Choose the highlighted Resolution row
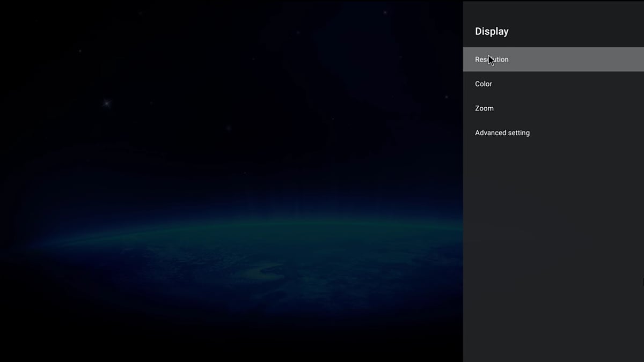The width and height of the screenshot is (644, 362). click(x=553, y=60)
